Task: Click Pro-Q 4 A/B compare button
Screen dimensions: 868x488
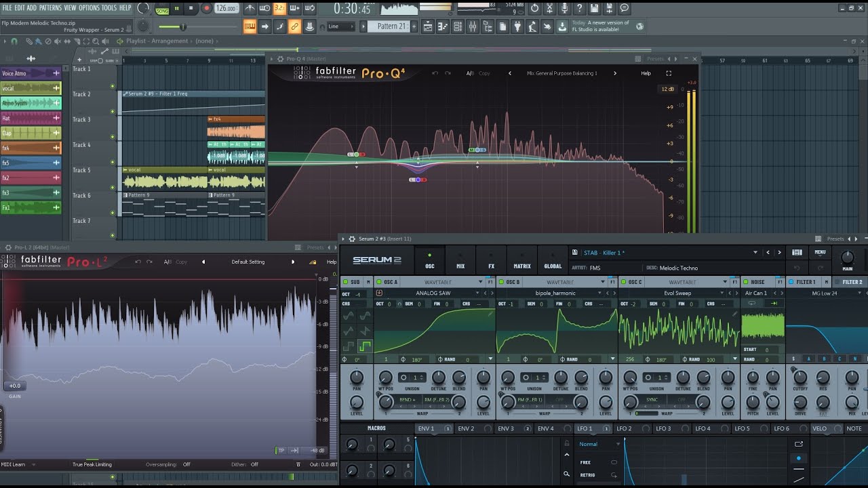Action: (x=470, y=73)
